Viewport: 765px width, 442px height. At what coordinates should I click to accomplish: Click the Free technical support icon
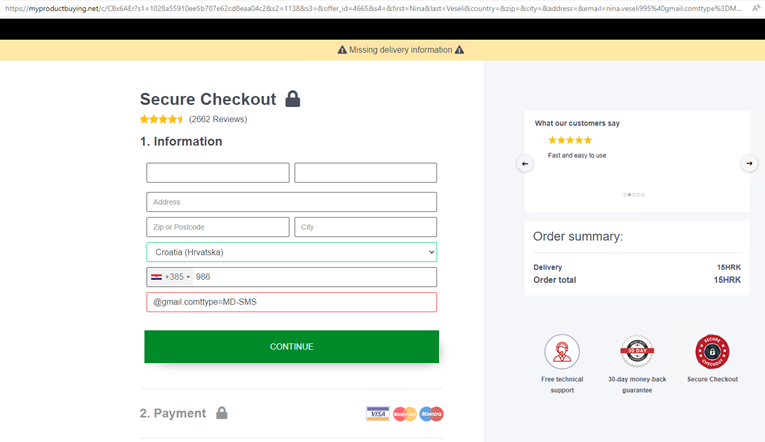(x=562, y=352)
